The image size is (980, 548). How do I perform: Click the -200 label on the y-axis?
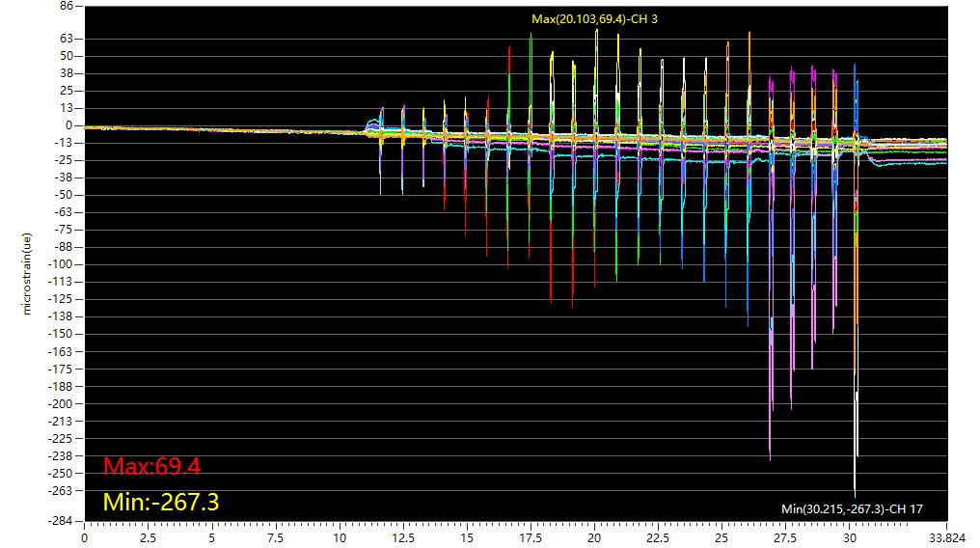[62, 403]
